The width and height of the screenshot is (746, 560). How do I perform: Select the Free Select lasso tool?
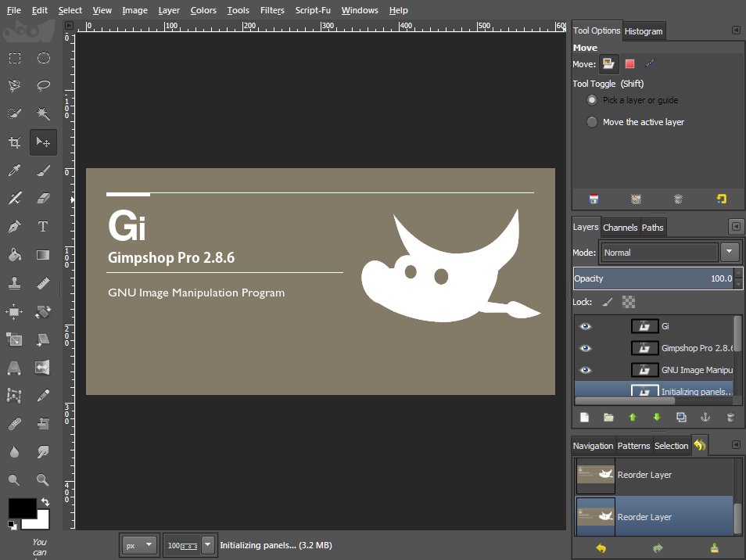[43, 85]
